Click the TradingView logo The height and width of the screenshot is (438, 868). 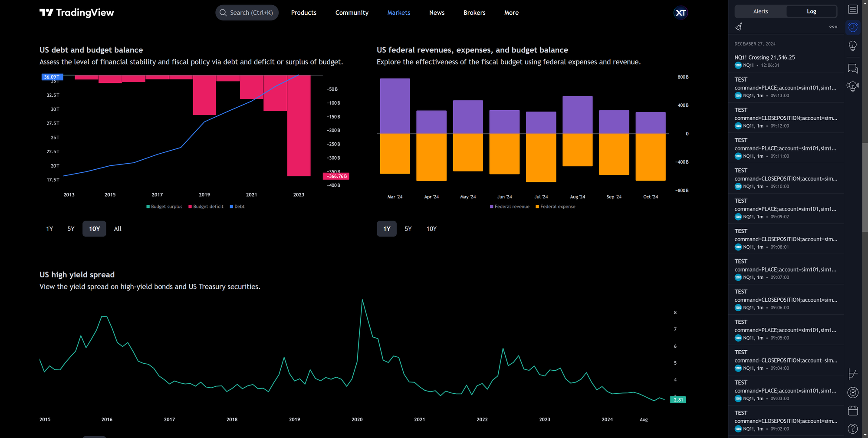77,13
